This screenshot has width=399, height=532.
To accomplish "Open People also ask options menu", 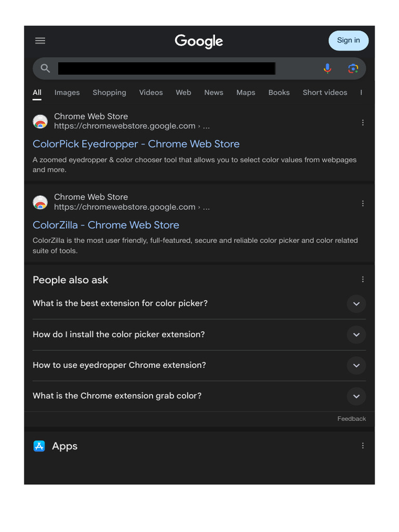I will click(x=363, y=280).
